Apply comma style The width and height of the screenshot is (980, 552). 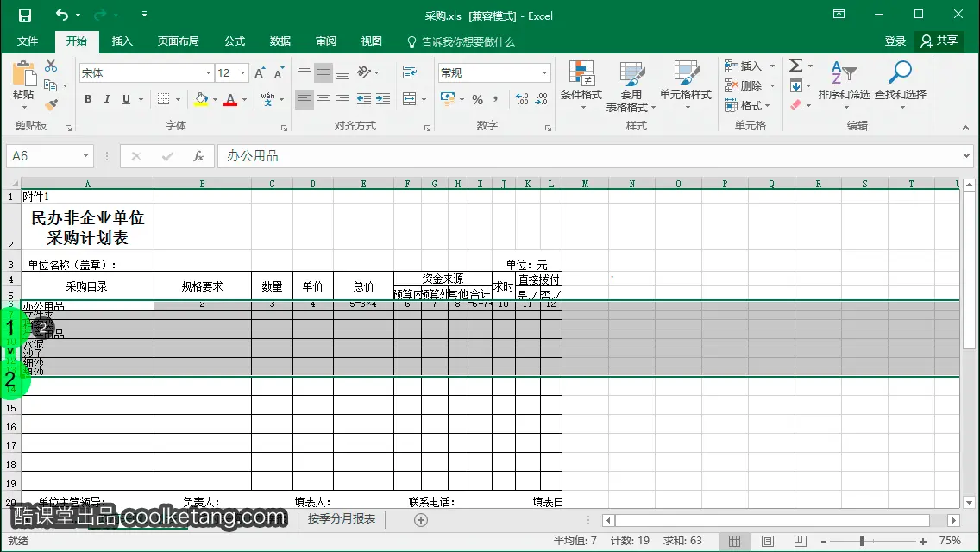click(x=496, y=99)
